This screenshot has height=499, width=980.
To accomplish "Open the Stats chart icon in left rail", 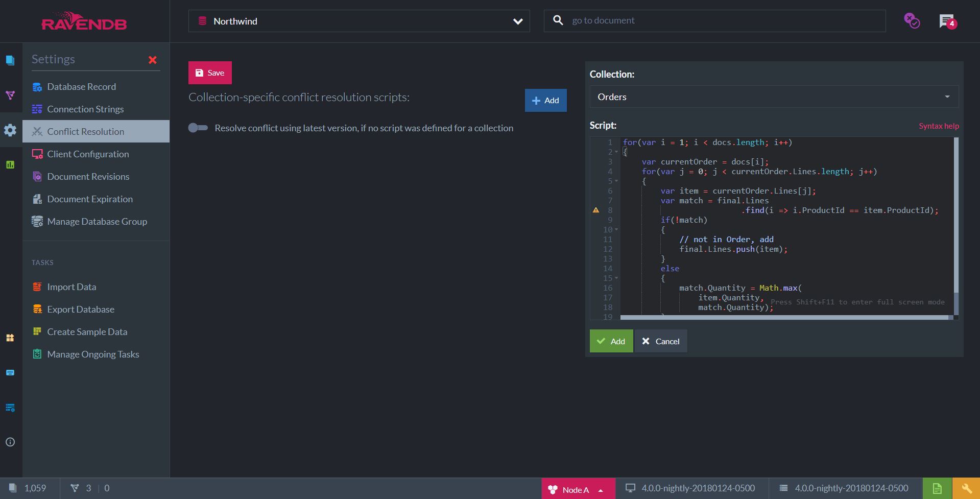I will [10, 164].
